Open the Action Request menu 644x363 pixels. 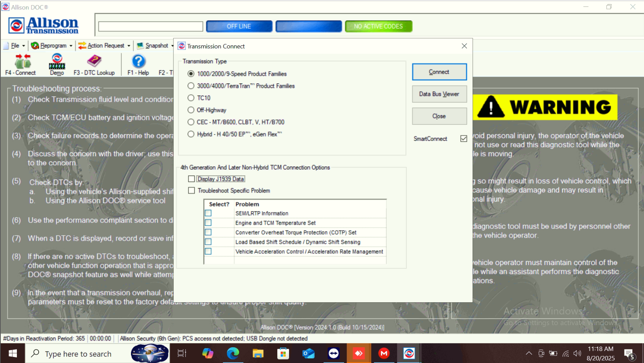pyautogui.click(x=106, y=45)
